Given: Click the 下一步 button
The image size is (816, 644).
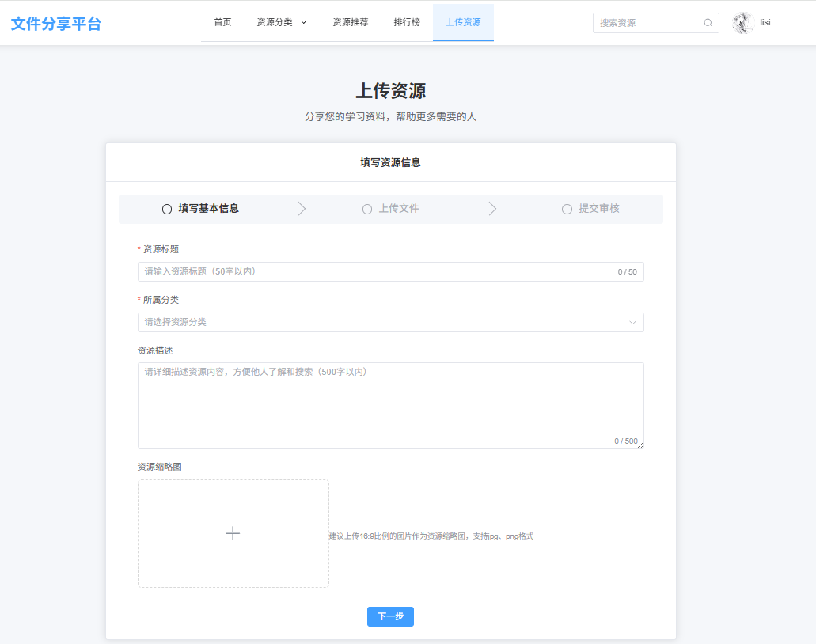Looking at the screenshot, I should (x=390, y=616).
